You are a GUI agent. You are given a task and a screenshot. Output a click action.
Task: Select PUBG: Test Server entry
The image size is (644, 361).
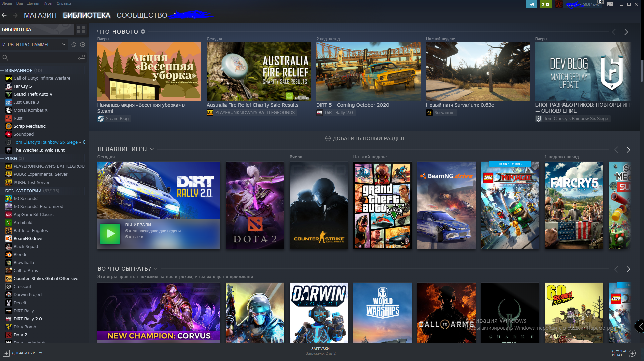pos(31,183)
